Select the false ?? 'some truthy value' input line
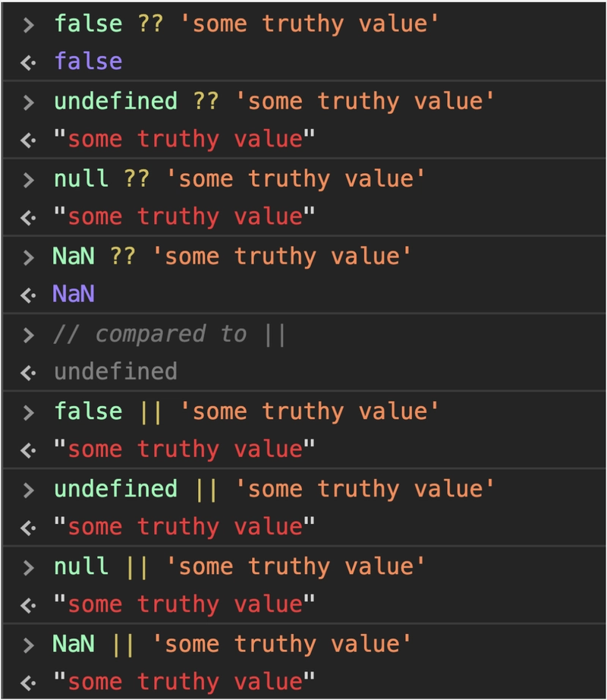 [x=246, y=24]
